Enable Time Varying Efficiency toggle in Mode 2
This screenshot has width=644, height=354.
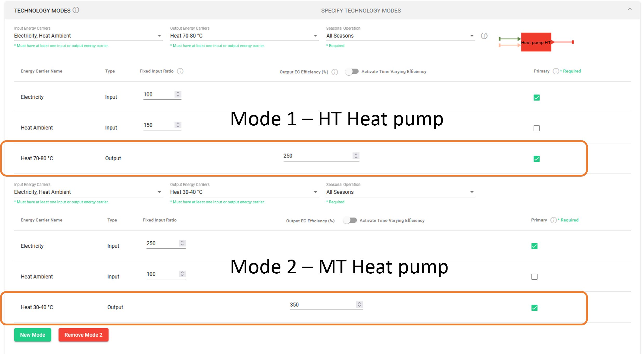pos(350,220)
